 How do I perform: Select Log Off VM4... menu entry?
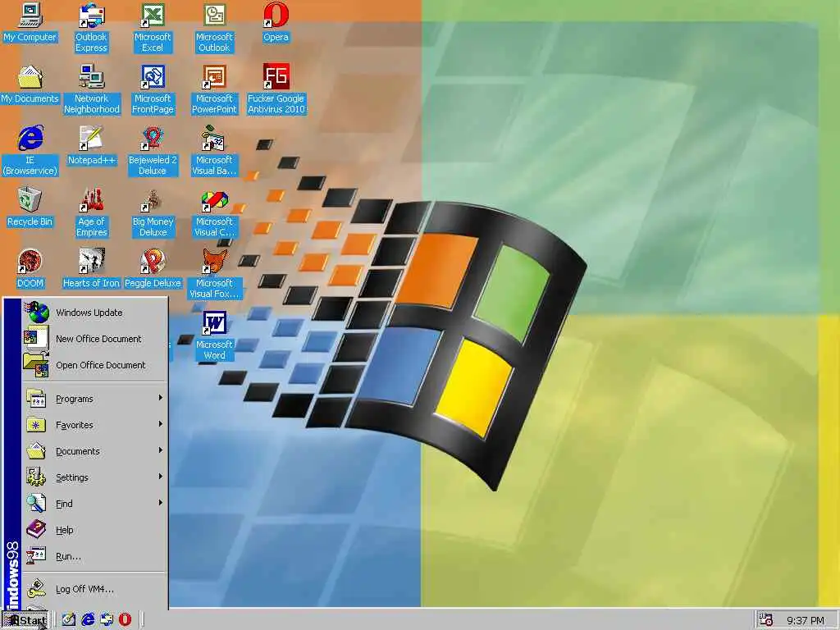pyautogui.click(x=94, y=589)
